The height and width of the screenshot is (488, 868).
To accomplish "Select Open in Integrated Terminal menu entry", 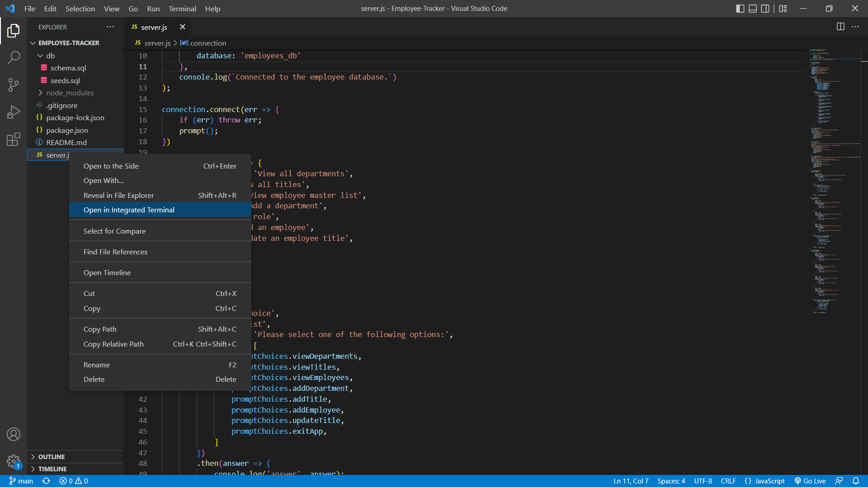I will tap(160, 210).
